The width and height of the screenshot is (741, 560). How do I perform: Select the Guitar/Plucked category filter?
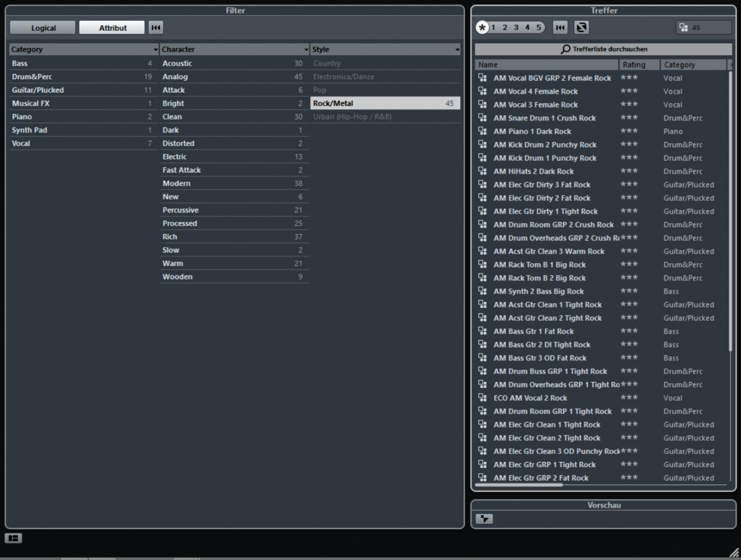coord(83,90)
